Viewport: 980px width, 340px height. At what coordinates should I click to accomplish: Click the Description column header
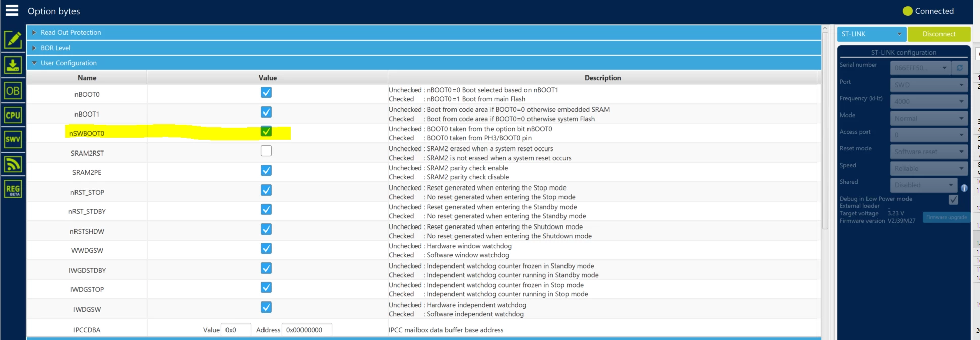point(602,78)
